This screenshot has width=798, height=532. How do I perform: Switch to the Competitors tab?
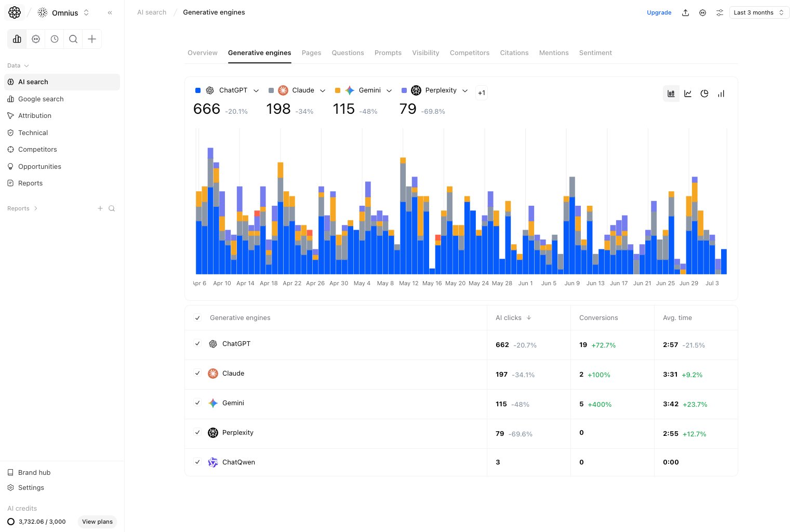[x=470, y=53]
